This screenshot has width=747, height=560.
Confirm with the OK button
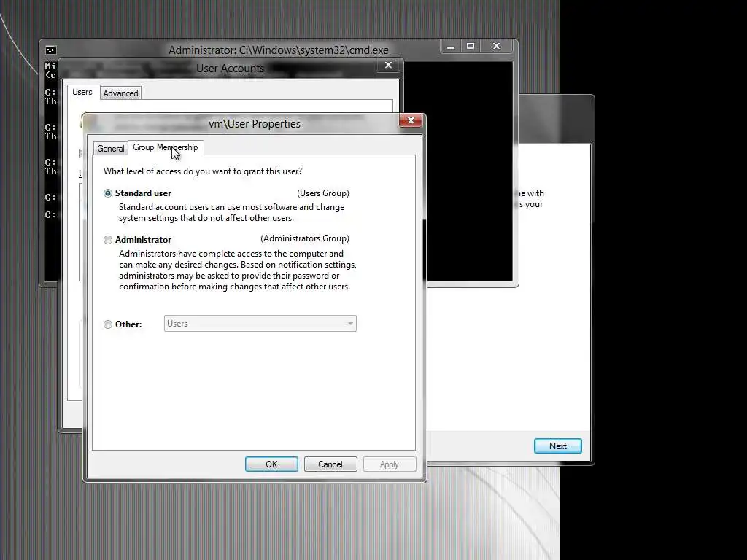click(x=271, y=464)
